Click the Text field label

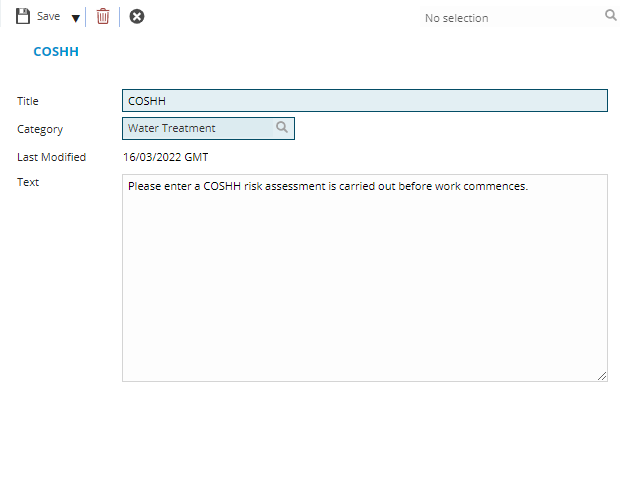click(x=28, y=182)
